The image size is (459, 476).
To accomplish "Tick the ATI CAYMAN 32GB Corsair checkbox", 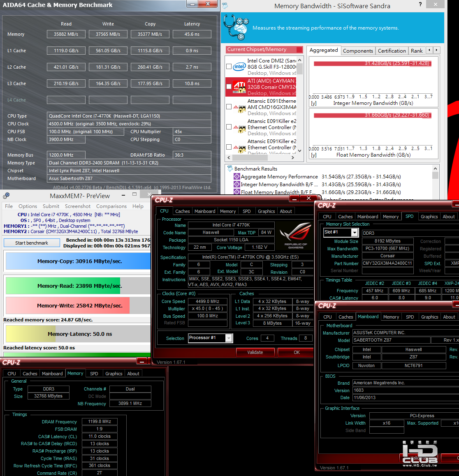I will click(229, 86).
